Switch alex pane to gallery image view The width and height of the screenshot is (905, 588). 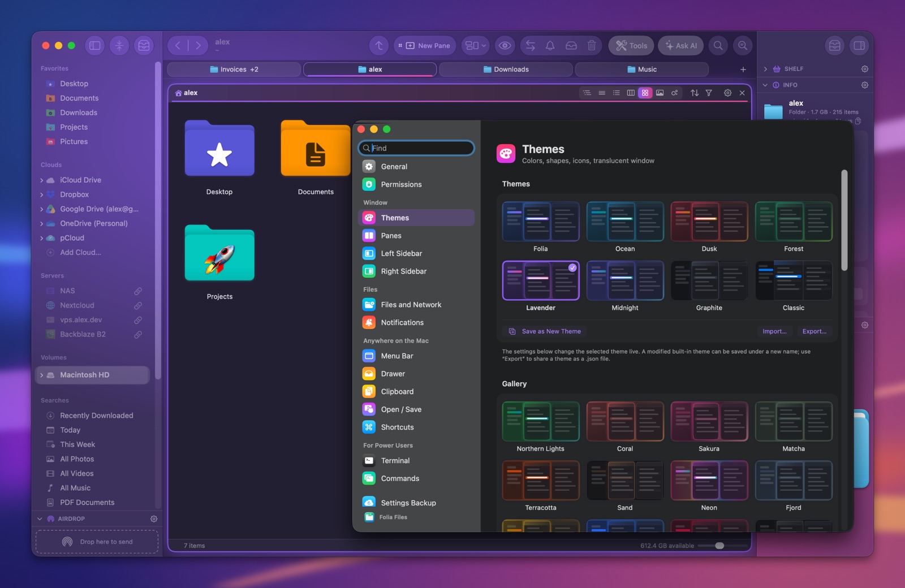660,93
